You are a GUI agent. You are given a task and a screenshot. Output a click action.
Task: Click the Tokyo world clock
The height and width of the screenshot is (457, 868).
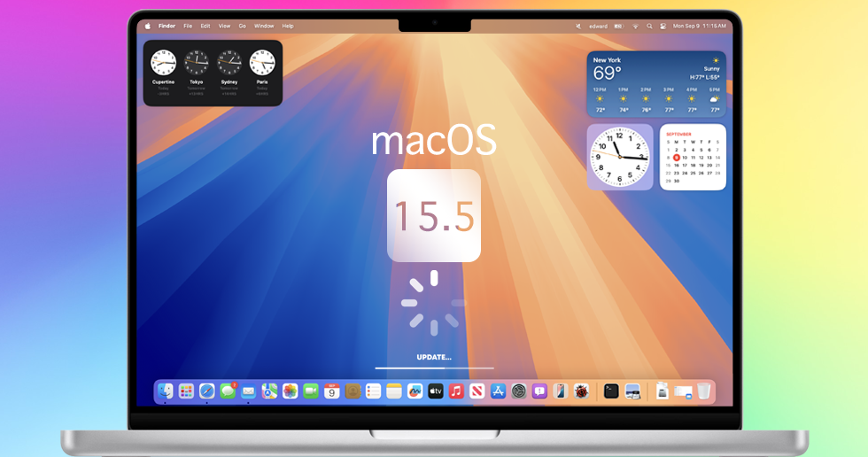[x=196, y=63]
